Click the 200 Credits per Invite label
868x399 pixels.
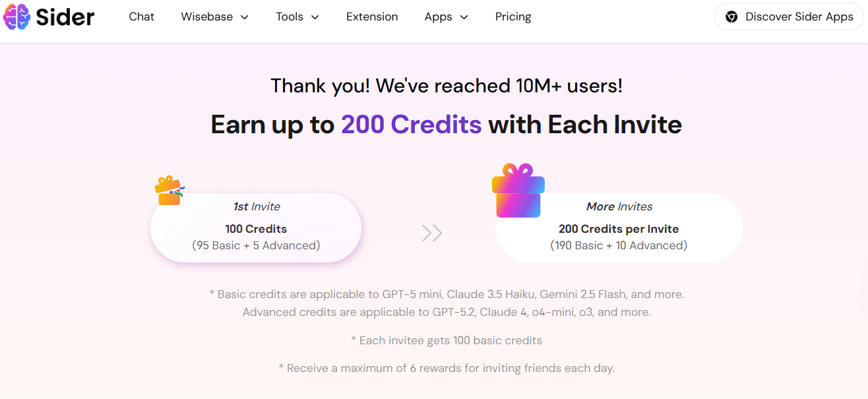(x=619, y=229)
